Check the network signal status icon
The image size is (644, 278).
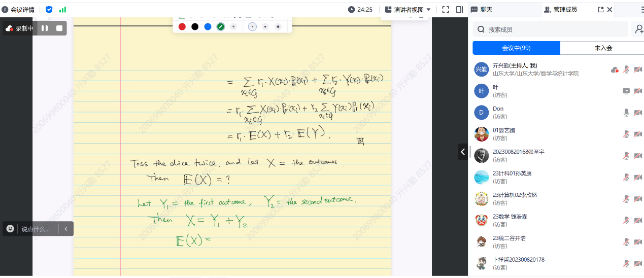pos(63,9)
